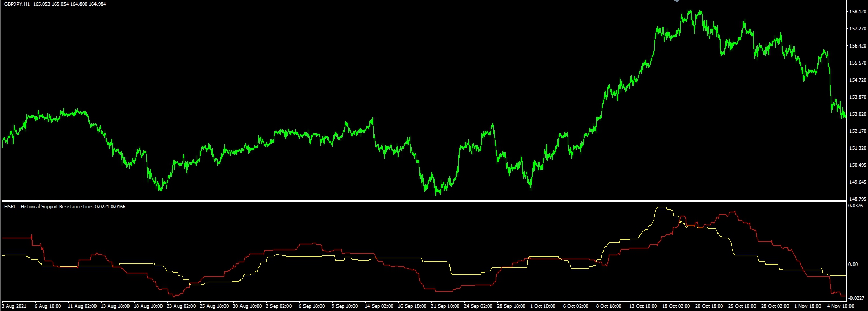Screen dimensions: 868x311
Task: Click the -0.0227 indicator scale value
Action: coord(857,298)
